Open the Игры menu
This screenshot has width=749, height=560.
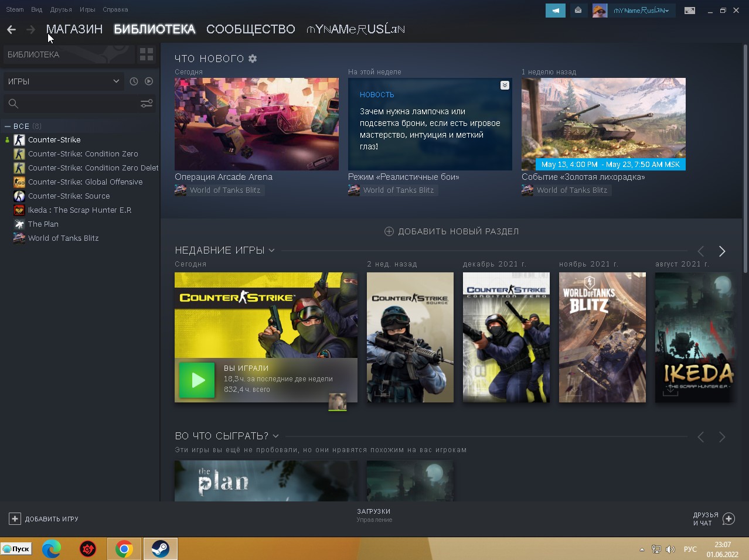(x=87, y=9)
